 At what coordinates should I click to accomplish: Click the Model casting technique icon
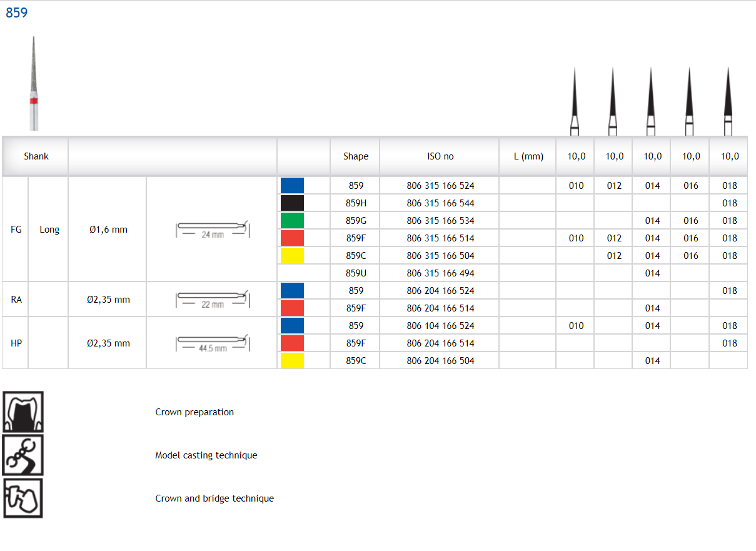click(23, 455)
